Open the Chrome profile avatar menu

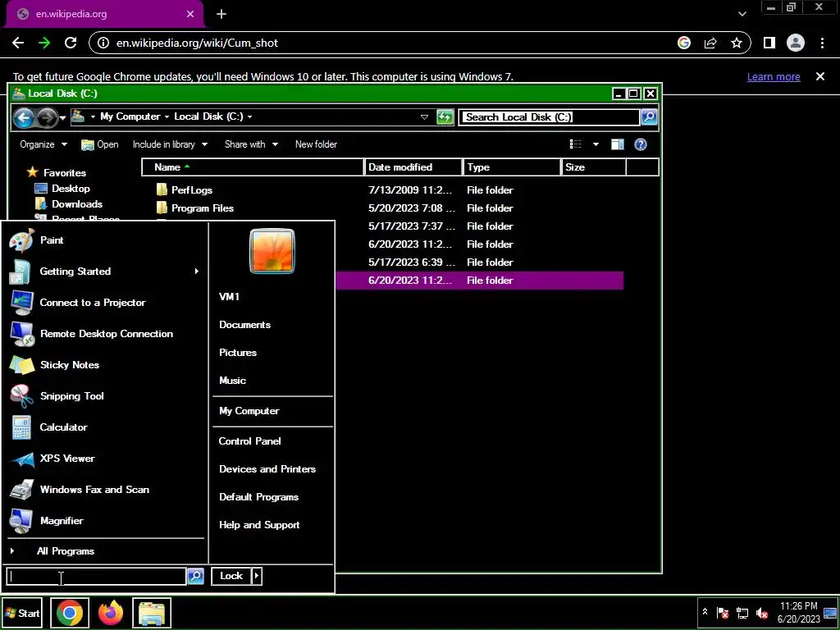coord(796,43)
